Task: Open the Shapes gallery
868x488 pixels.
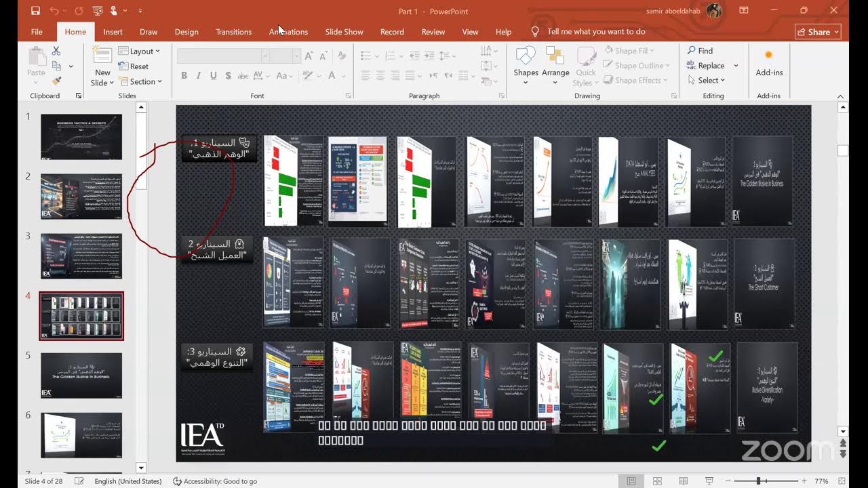Action: (526, 66)
